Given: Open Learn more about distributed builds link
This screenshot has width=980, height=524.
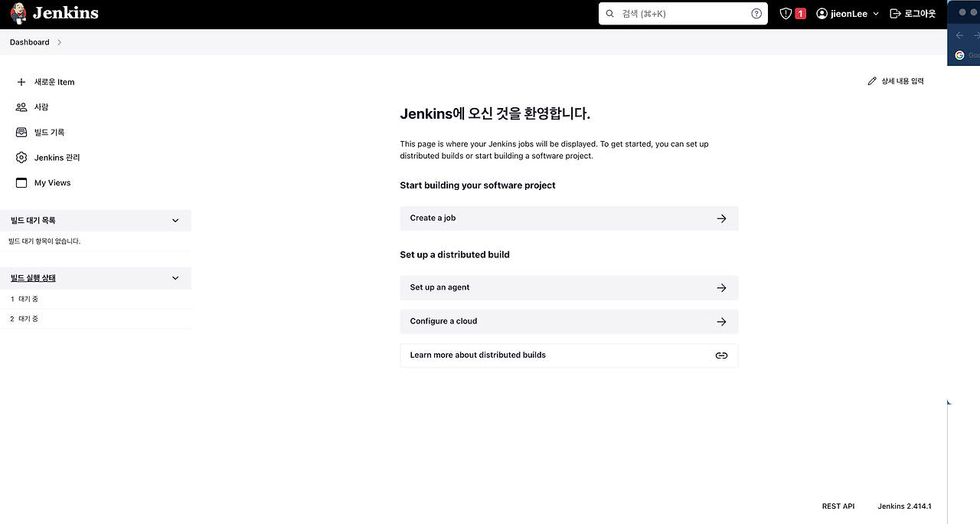Looking at the screenshot, I should coord(569,355).
